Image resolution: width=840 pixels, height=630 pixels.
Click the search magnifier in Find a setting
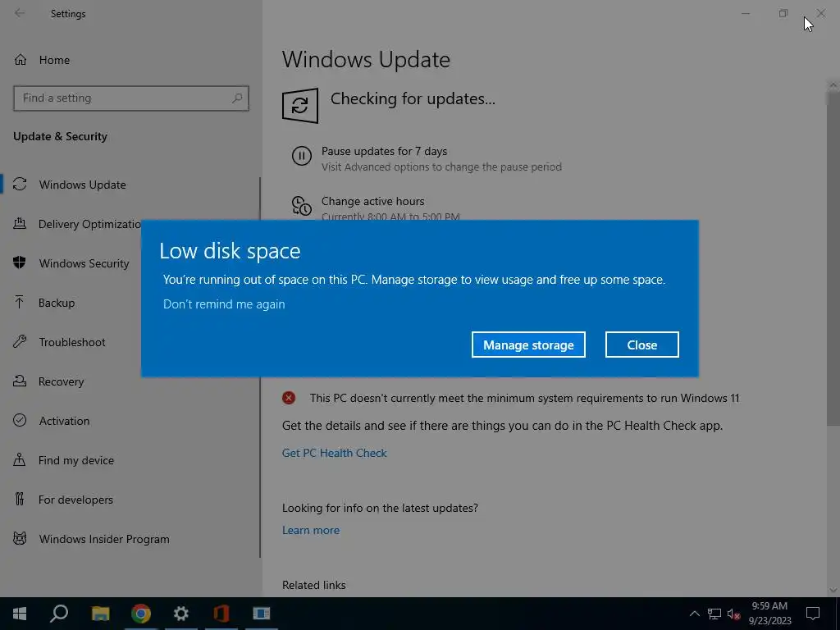point(237,98)
